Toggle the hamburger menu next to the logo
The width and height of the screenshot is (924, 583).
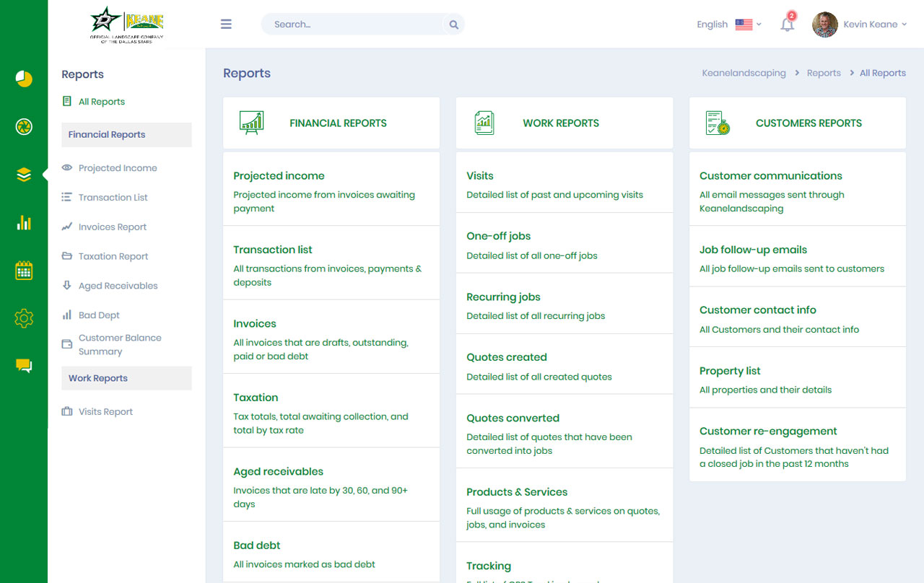[x=226, y=24]
